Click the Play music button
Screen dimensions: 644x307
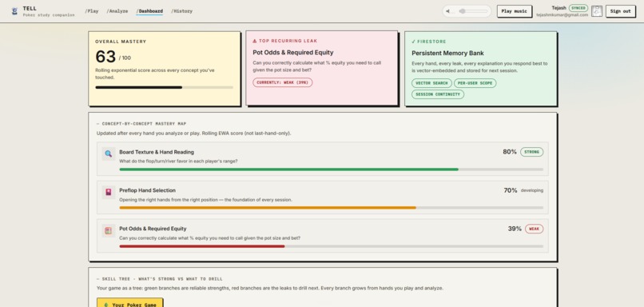click(515, 11)
